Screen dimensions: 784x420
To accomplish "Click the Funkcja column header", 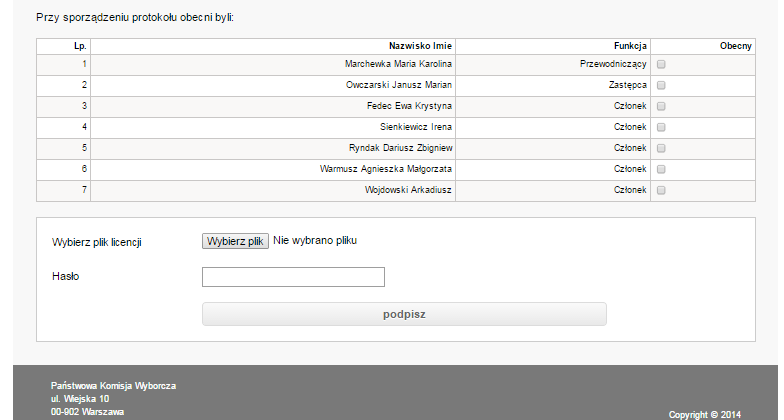I will click(x=630, y=46).
